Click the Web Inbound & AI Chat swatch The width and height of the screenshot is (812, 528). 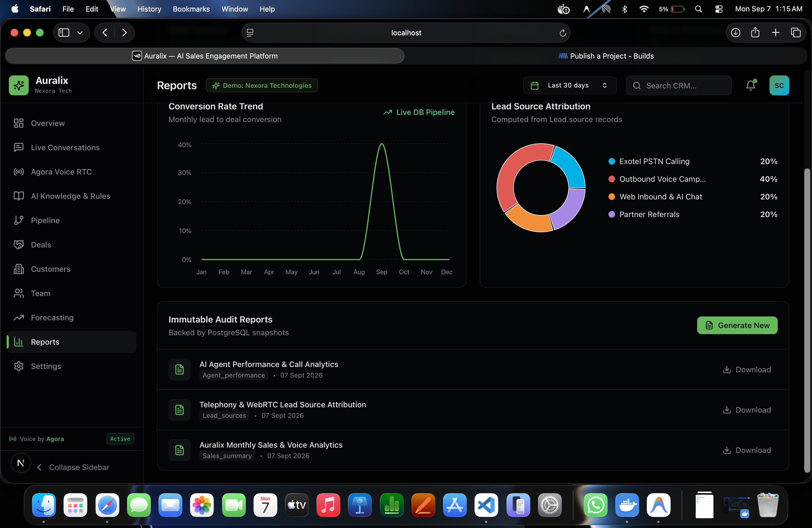[x=611, y=197]
